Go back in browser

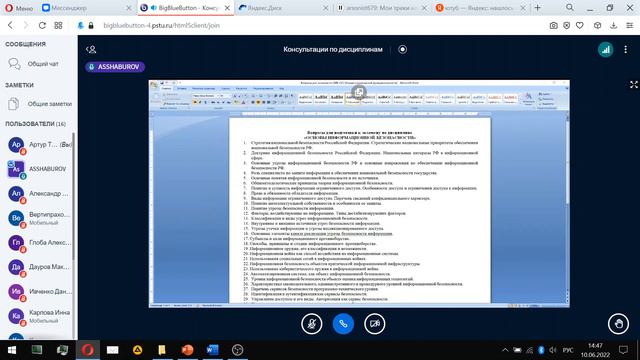(10, 25)
